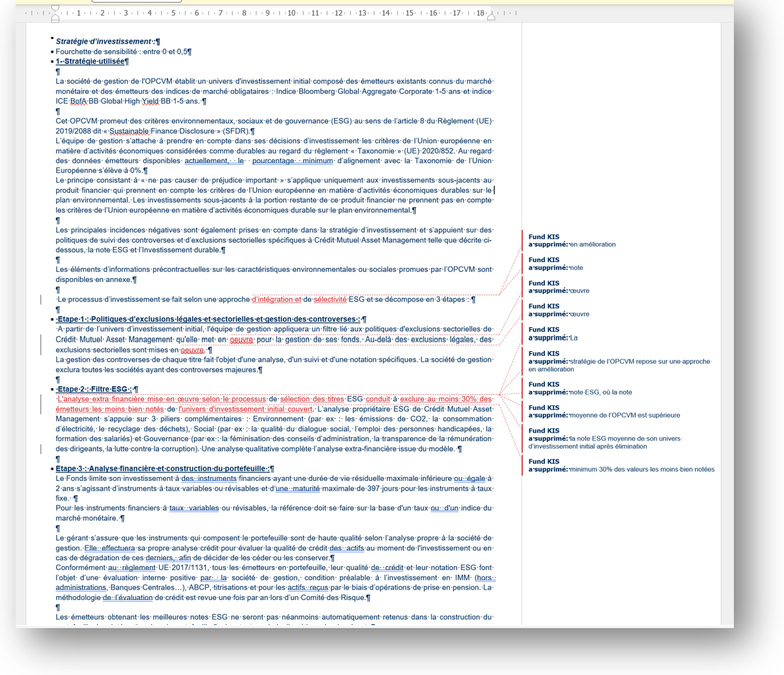The height and width of the screenshot is (675, 784).
Task: Click the 'Etape 2 : Filtre ESG' heading
Action: pyautogui.click(x=94, y=389)
